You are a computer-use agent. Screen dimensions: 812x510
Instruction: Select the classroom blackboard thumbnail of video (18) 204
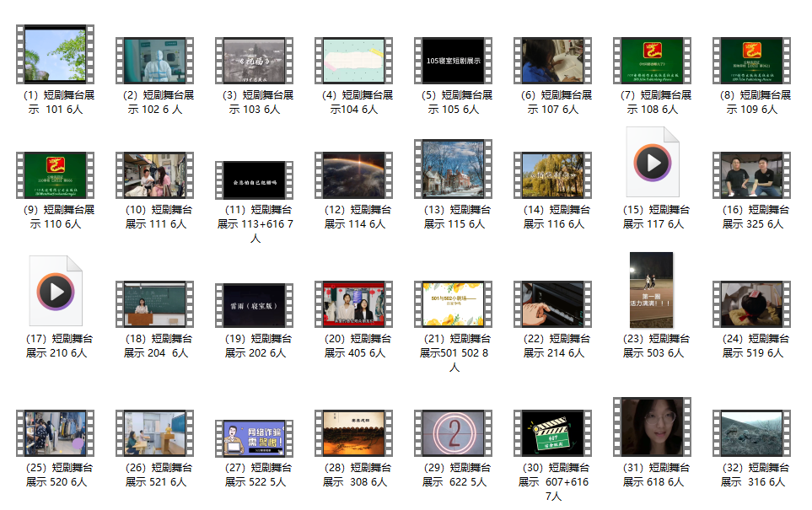[154, 305]
